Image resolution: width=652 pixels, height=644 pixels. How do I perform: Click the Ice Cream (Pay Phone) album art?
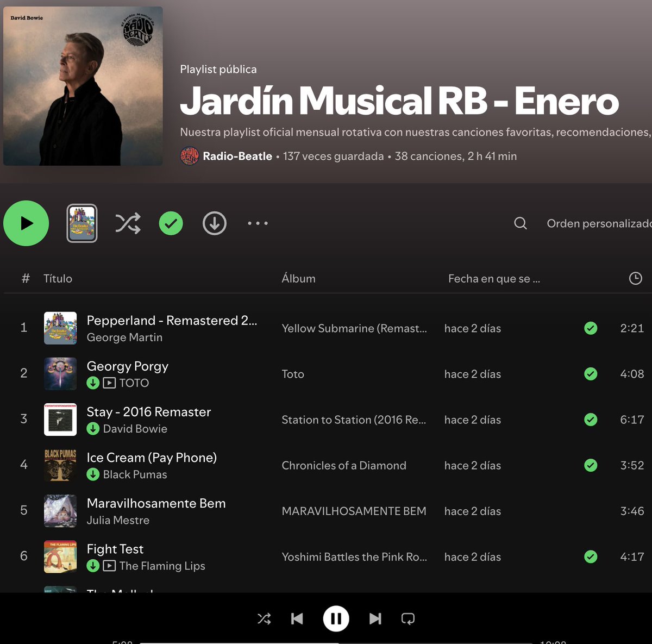click(x=60, y=465)
